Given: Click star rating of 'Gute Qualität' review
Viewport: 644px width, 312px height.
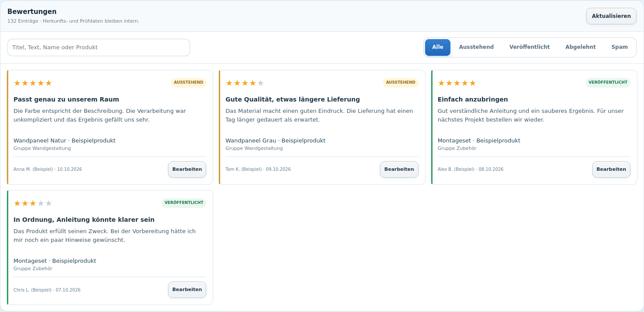Looking at the screenshot, I should (245, 83).
